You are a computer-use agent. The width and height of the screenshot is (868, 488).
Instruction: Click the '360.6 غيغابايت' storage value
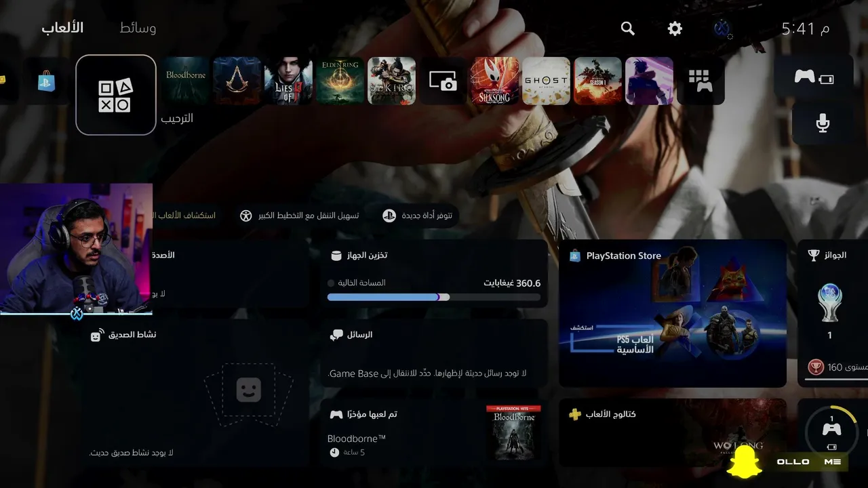pyautogui.click(x=512, y=283)
